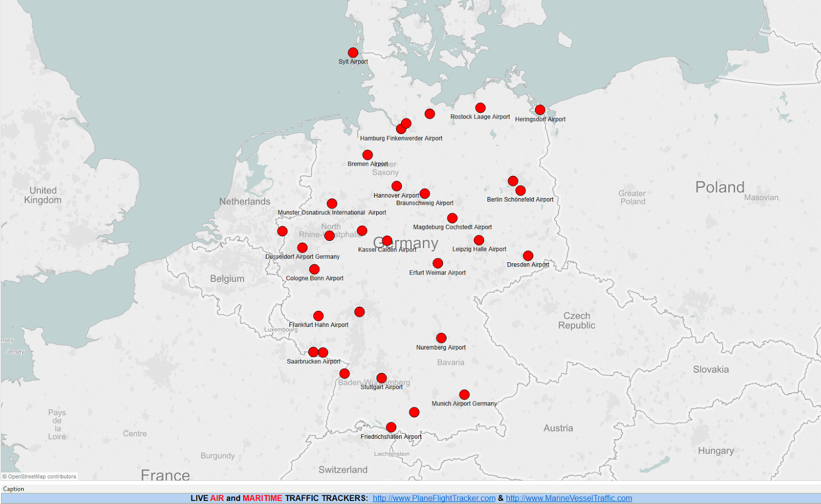Click the Leipzig Halle Airport red dot
Image resolution: width=821 pixels, height=504 pixels.
[479, 240]
